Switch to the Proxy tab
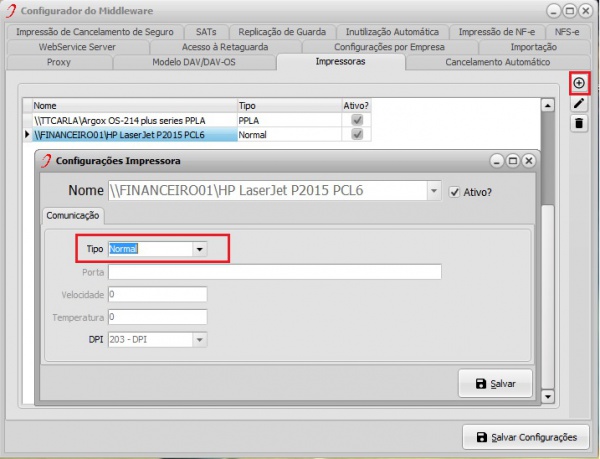Image resolution: width=600 pixels, height=459 pixels. click(59, 62)
